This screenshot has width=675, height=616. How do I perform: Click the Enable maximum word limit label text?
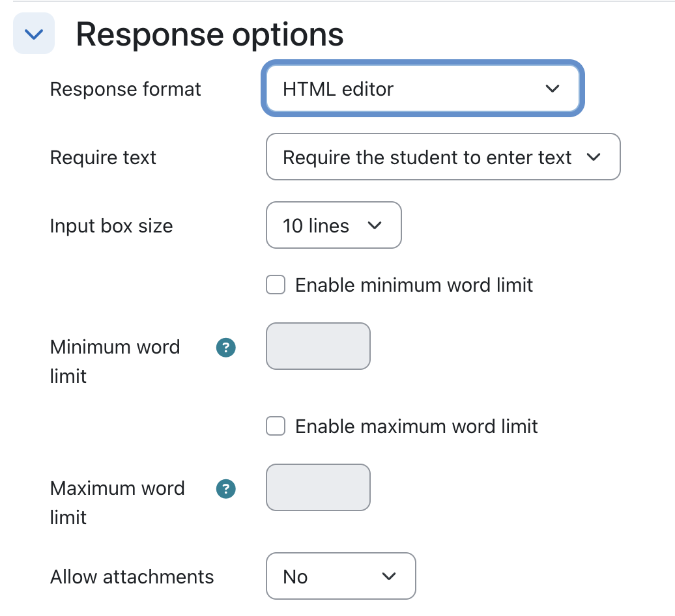(x=416, y=427)
